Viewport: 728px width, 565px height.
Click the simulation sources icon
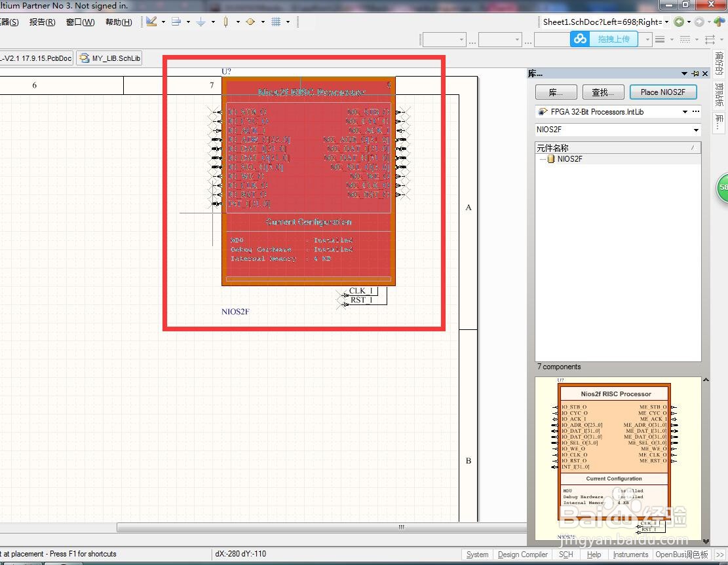pyautogui.click(x=251, y=22)
